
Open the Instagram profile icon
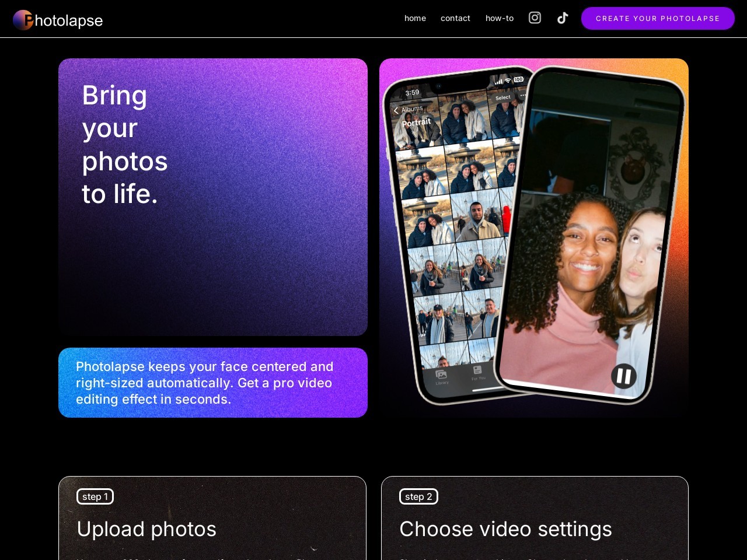pyautogui.click(x=535, y=18)
